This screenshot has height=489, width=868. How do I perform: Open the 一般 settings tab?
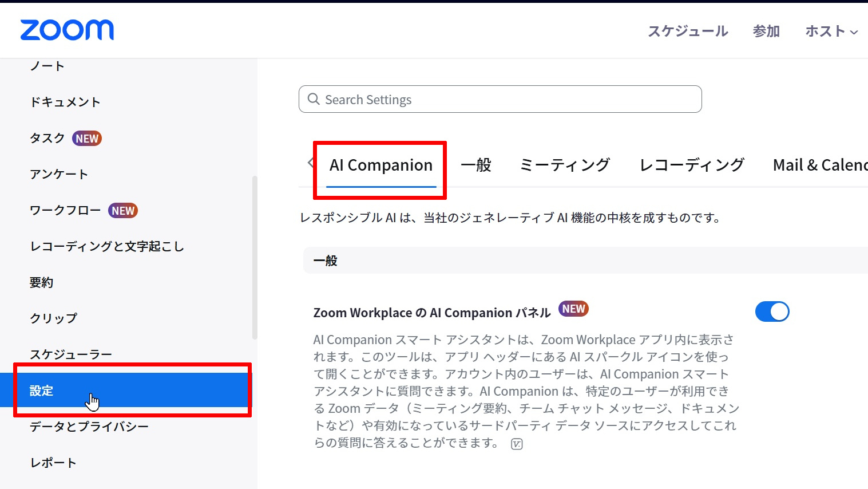(476, 165)
